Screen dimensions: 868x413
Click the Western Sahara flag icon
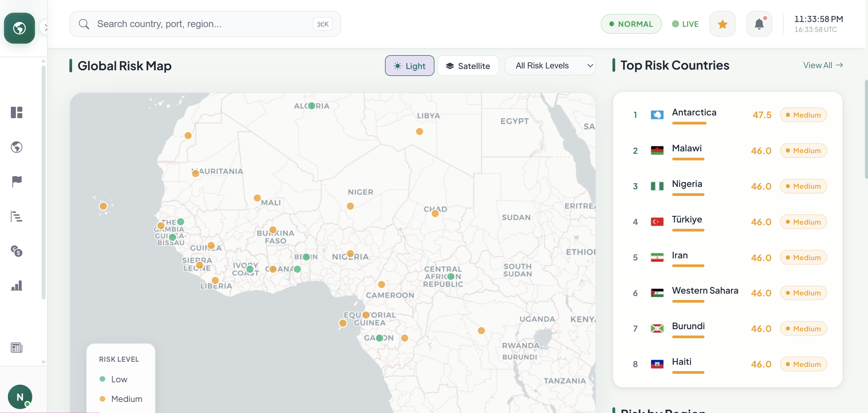pos(657,293)
